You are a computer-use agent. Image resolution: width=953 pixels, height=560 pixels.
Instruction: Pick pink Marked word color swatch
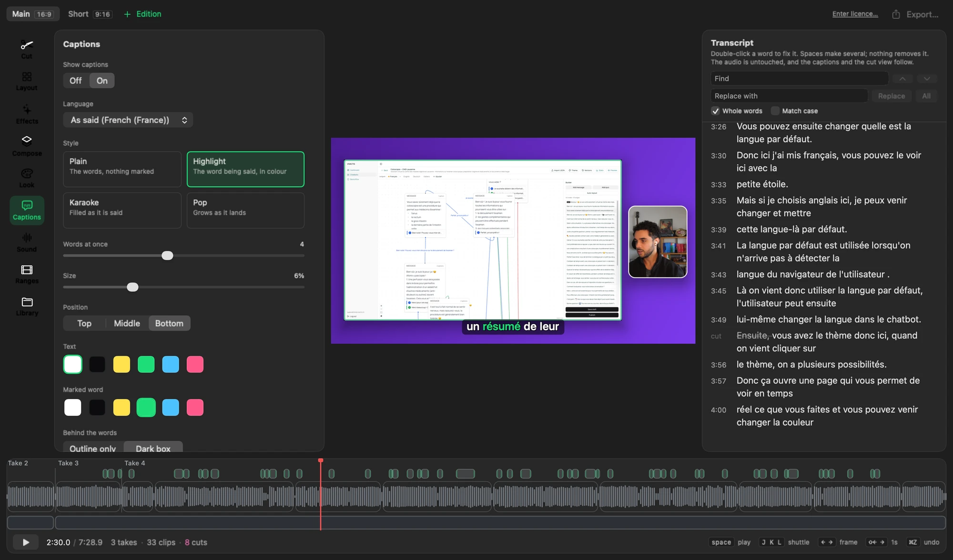click(x=195, y=408)
